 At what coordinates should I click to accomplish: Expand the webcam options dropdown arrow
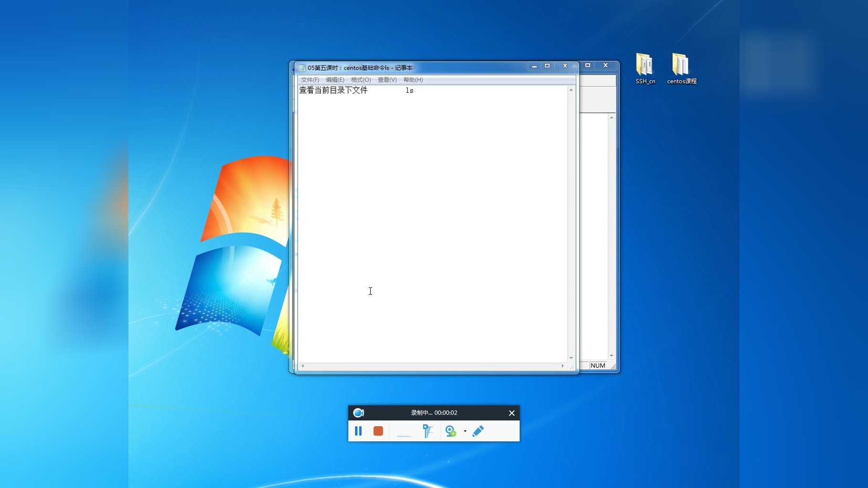click(465, 431)
